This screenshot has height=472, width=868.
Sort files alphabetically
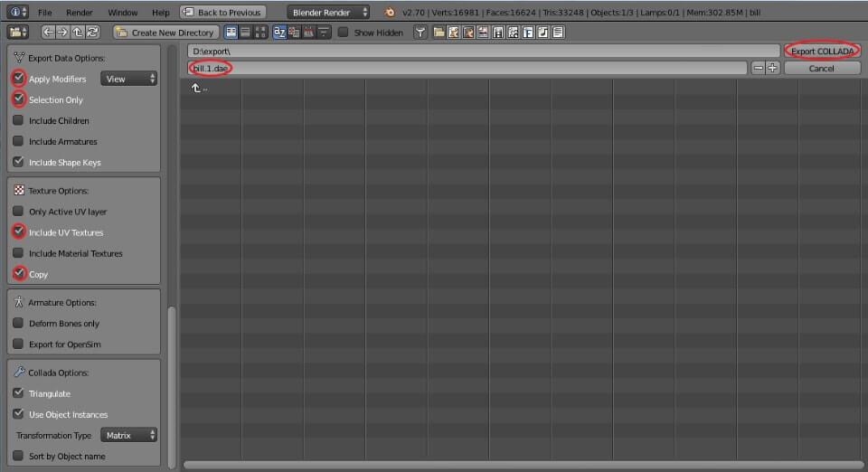(x=279, y=32)
